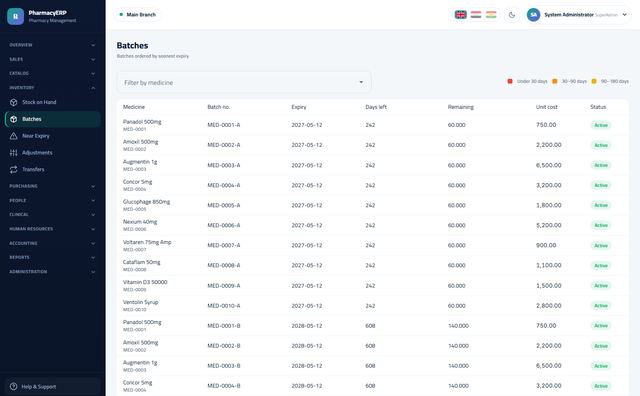The image size is (640, 396).
Task: Select Voltaren 75mg Amp medicine name
Action: coord(147,242)
